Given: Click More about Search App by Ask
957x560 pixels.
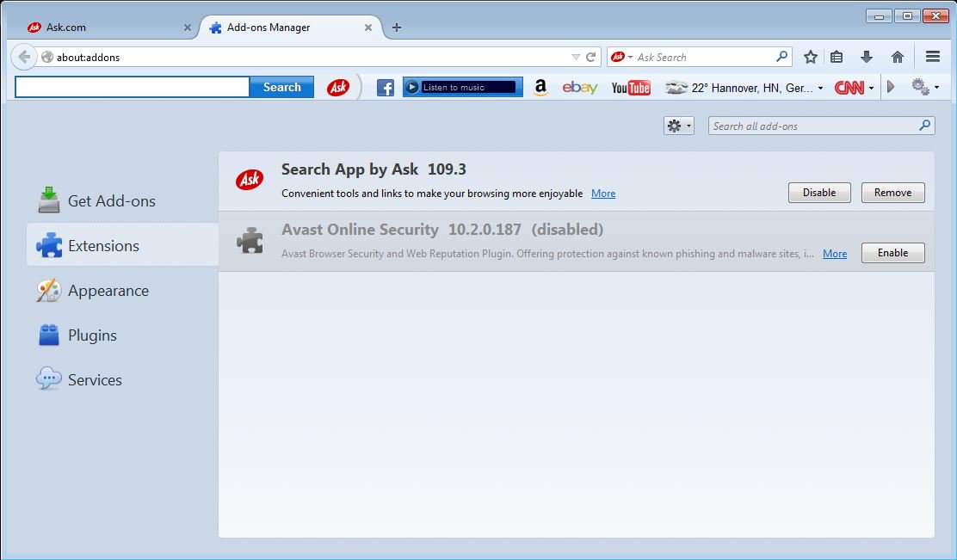Looking at the screenshot, I should (x=602, y=193).
